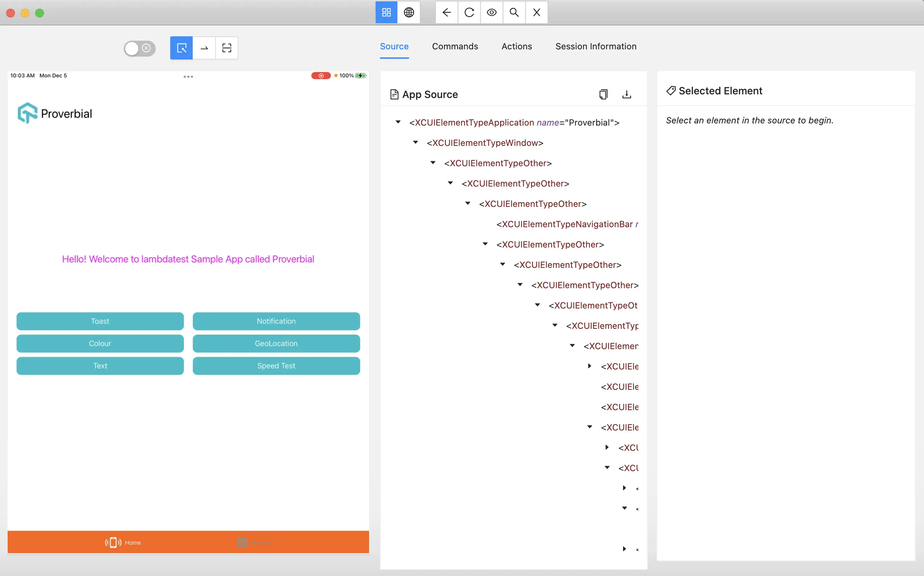Image resolution: width=924 pixels, height=576 pixels.
Task: Click the Selected Element tag icon
Action: coord(671,91)
